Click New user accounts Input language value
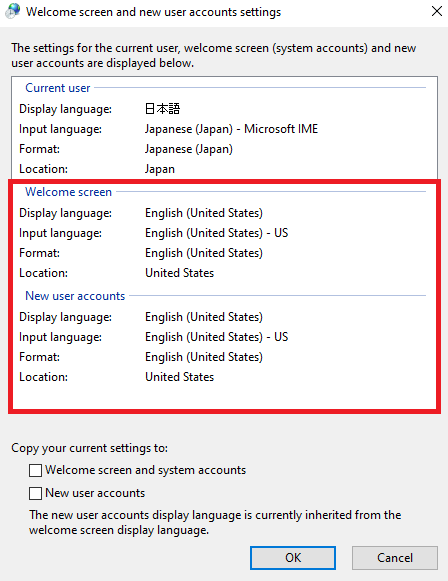Screen dimensions: 448x581 [216, 337]
